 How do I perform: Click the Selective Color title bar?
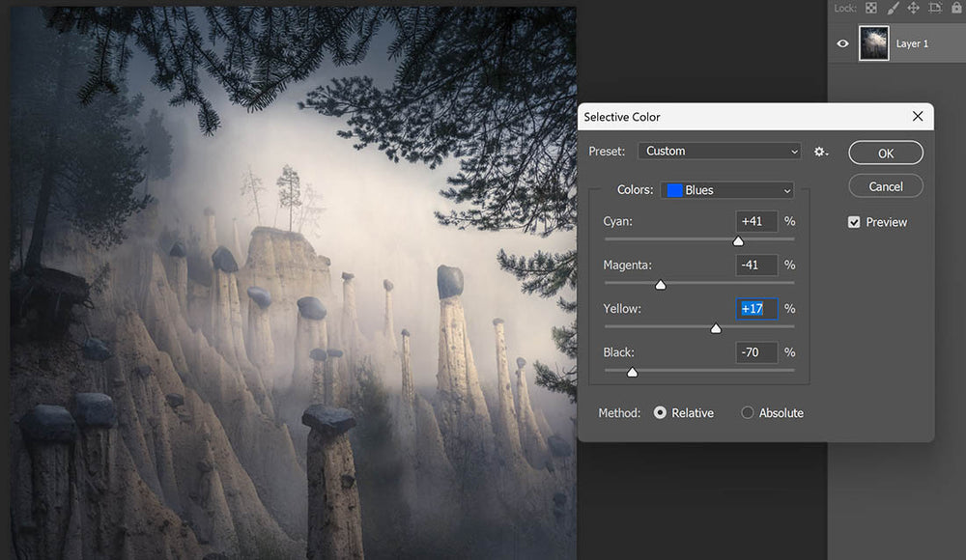[755, 117]
